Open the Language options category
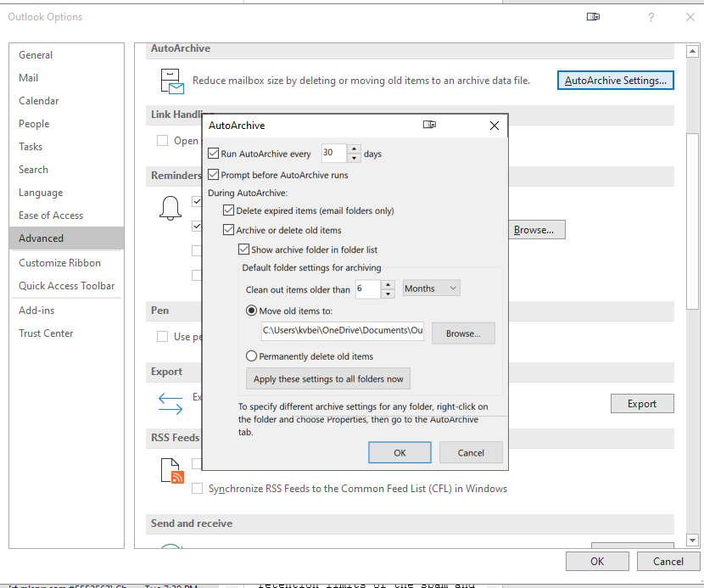Viewport: 704px width, 588px height. [x=66, y=193]
